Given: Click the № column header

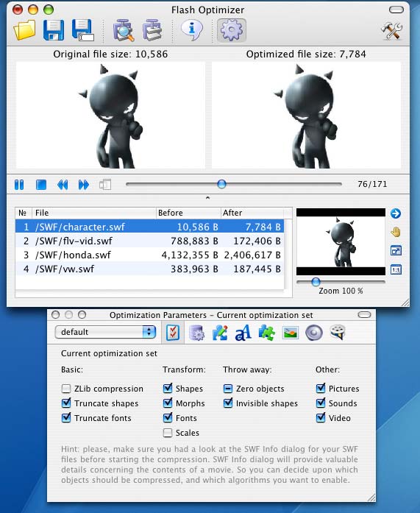Looking at the screenshot, I should [24, 213].
